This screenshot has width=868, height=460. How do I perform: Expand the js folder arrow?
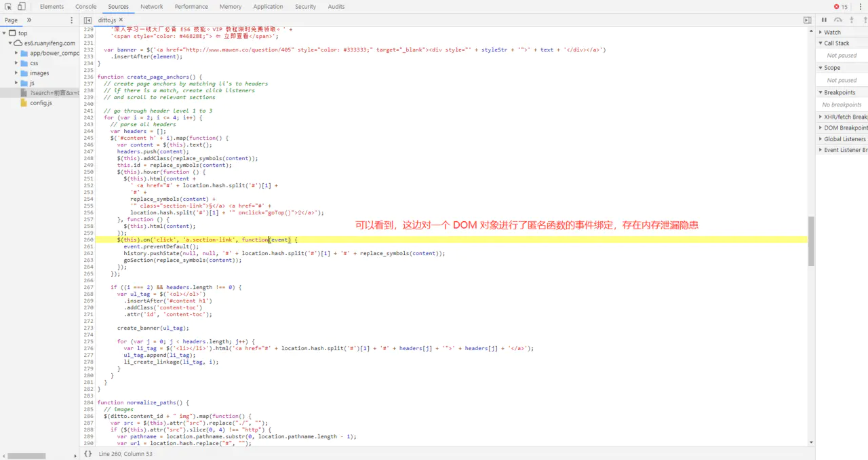[17, 83]
